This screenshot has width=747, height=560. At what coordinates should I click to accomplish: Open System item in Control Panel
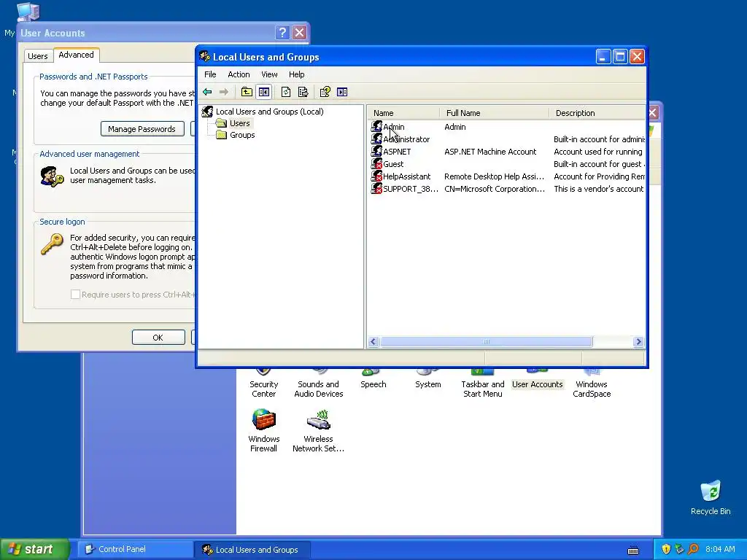coord(427,379)
